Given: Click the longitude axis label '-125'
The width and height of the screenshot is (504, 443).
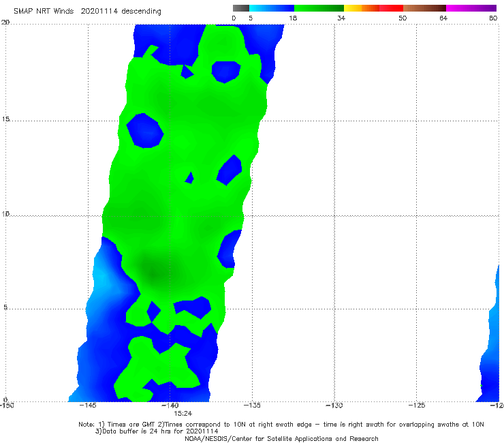Looking at the screenshot, I should [x=416, y=405].
